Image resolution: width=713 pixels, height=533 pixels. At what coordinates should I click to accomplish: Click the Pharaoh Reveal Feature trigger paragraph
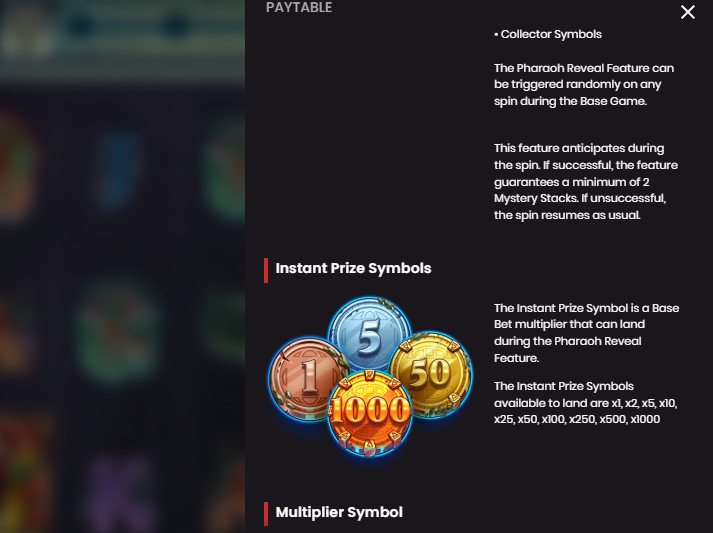tap(584, 85)
